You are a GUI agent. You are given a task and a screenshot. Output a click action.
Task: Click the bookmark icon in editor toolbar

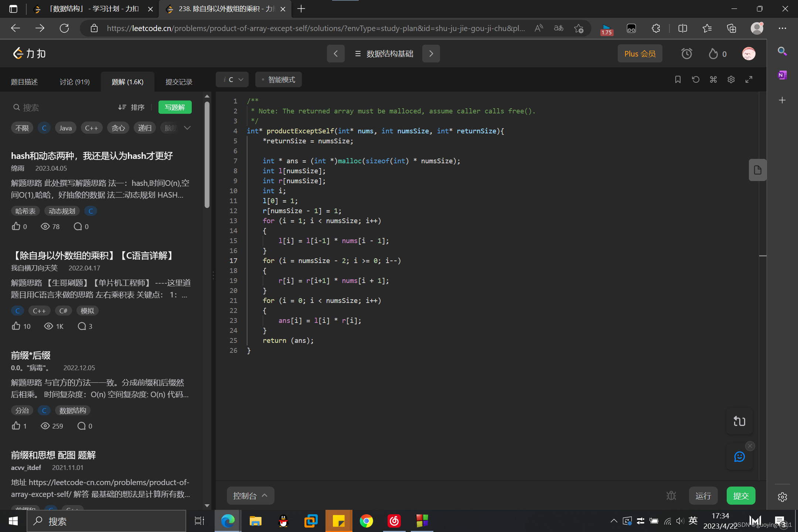click(x=678, y=79)
